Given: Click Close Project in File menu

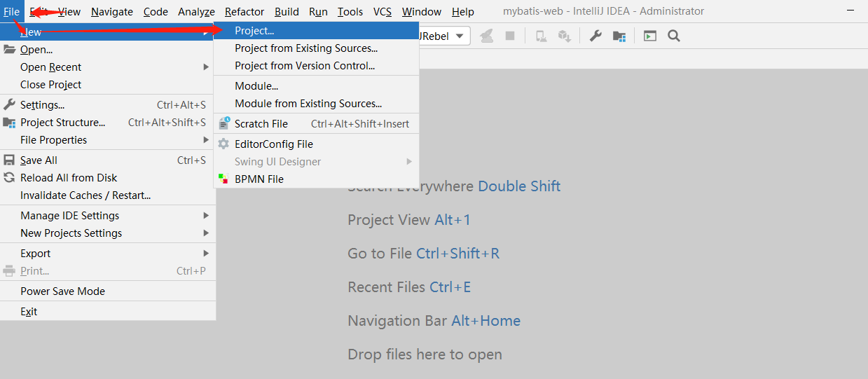Looking at the screenshot, I should [x=108, y=84].
